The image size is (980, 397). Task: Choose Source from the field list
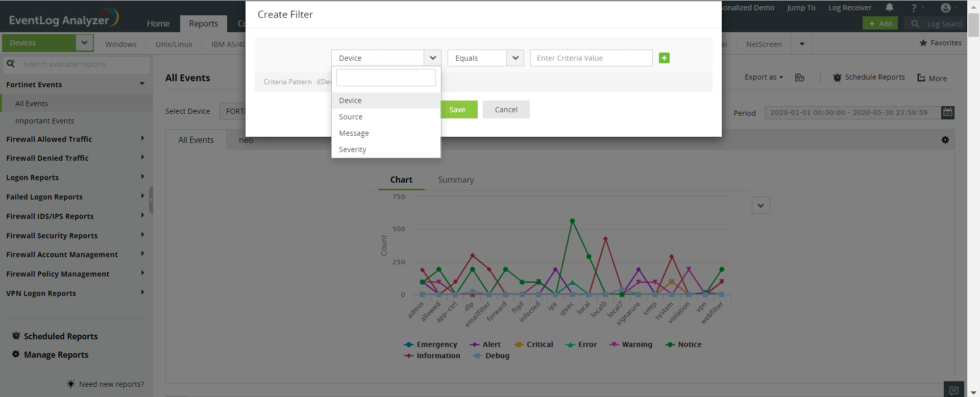pyautogui.click(x=386, y=117)
